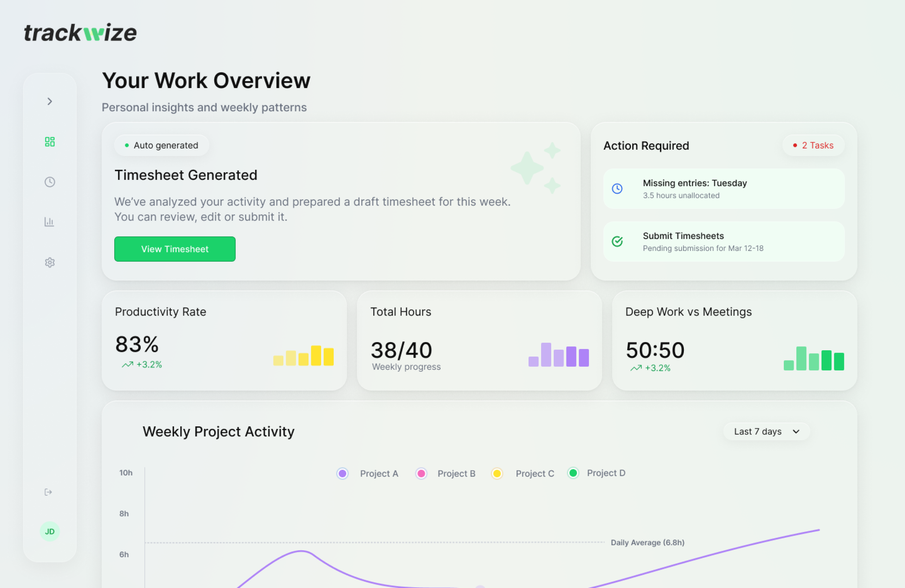The width and height of the screenshot is (905, 588).
Task: Open the bar chart reports sidebar icon
Action: click(49, 222)
